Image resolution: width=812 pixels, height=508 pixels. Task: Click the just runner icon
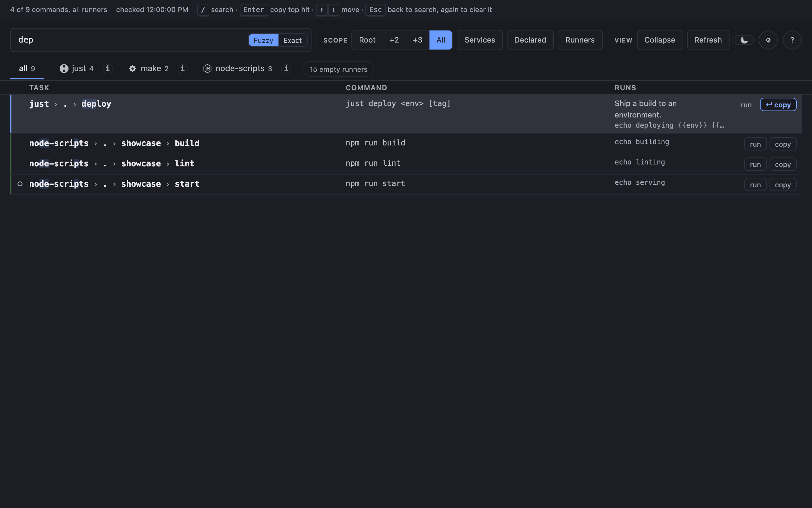pyautogui.click(x=64, y=69)
